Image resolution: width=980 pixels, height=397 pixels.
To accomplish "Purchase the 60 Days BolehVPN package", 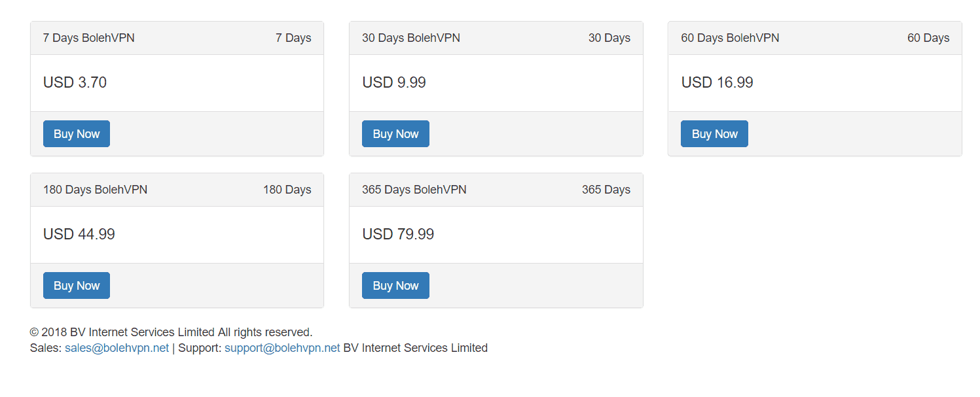I will (714, 134).
